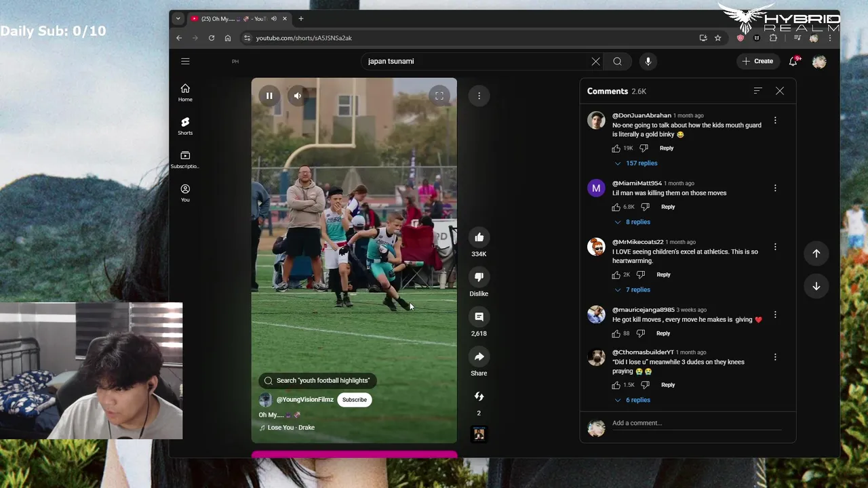
Task: Open options for DonJuanAbrahan comment
Action: 775,121
